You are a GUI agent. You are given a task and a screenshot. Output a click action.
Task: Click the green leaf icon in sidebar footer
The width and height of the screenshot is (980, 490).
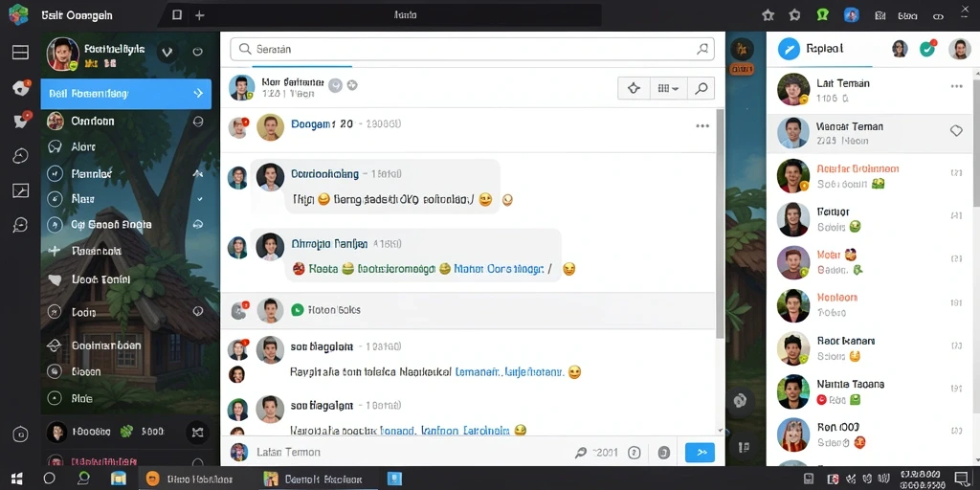[x=127, y=432]
